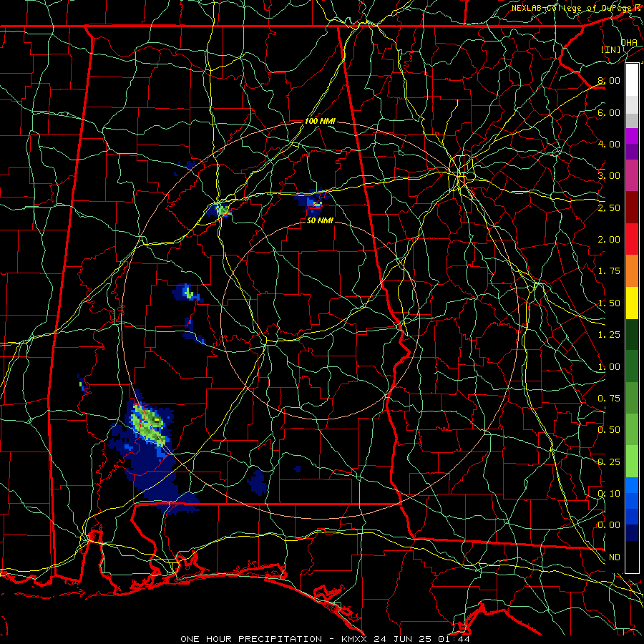Pick the black ND legend swatch
The image size is (644, 644).
pyautogui.click(x=632, y=557)
